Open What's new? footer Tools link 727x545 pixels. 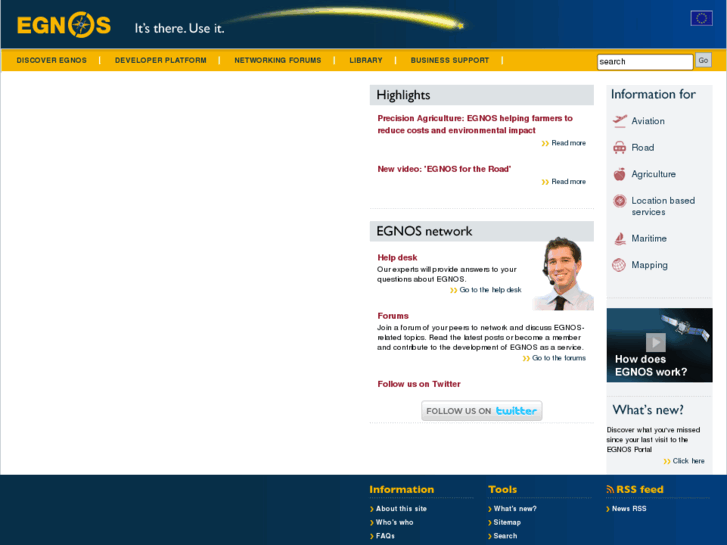click(x=515, y=509)
